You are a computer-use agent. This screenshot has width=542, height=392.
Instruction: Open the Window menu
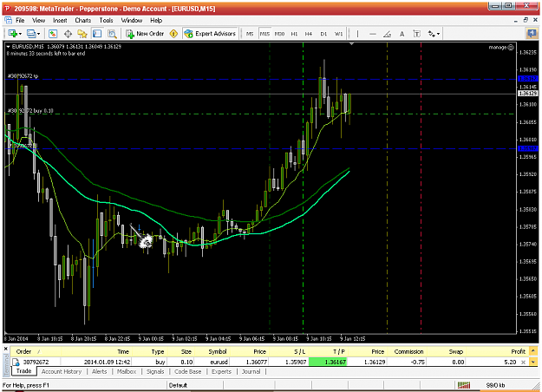click(x=131, y=21)
